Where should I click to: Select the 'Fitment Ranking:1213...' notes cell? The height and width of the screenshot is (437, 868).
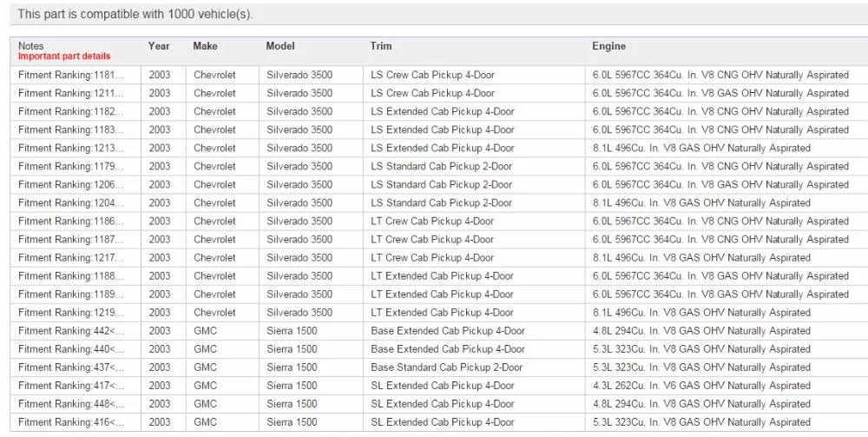coord(76,148)
